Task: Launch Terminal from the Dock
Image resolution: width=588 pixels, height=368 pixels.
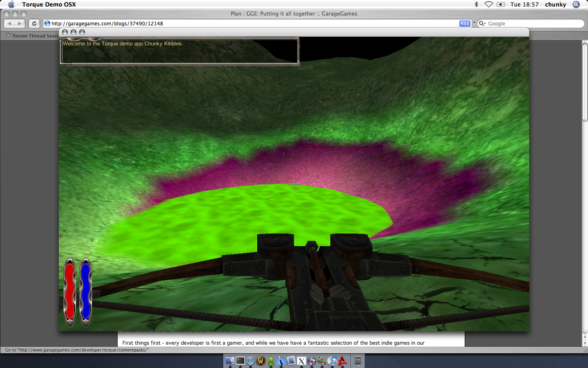Action: 240,361
